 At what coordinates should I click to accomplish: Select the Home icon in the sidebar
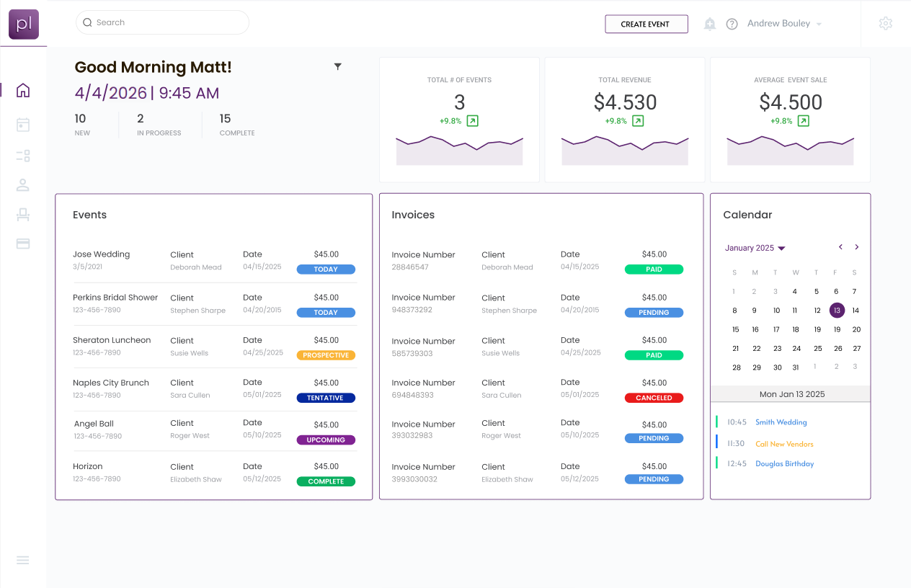[x=23, y=90]
